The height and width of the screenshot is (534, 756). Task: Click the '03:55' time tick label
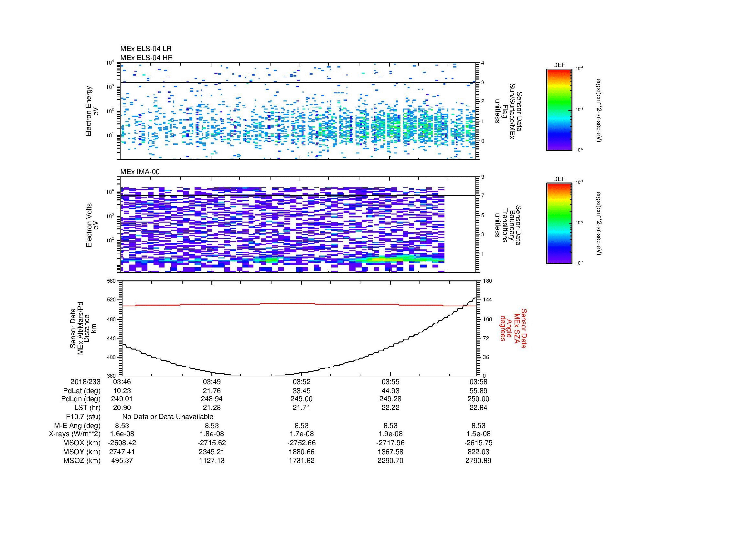(390, 382)
